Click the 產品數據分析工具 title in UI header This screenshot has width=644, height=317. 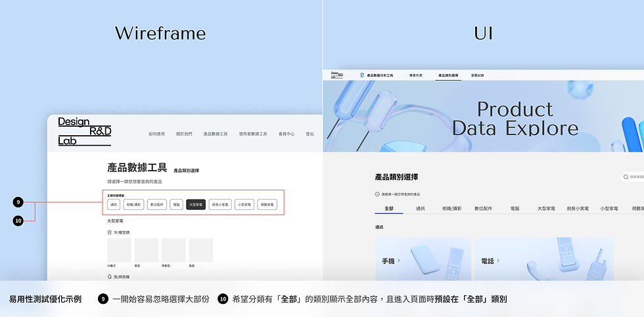click(380, 75)
